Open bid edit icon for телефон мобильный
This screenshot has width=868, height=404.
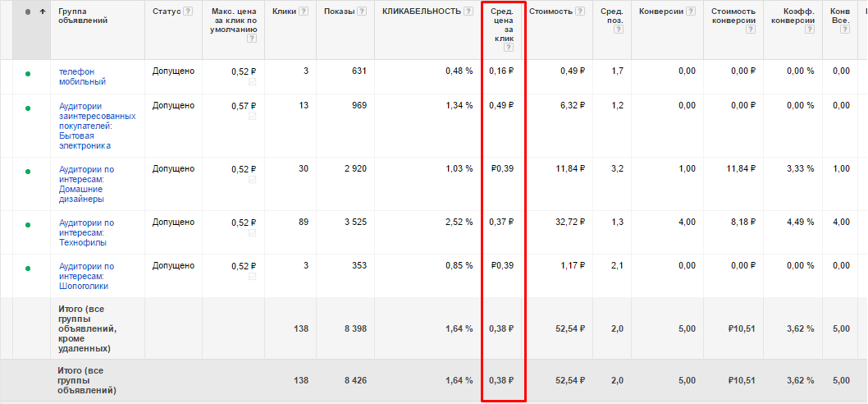[x=253, y=82]
